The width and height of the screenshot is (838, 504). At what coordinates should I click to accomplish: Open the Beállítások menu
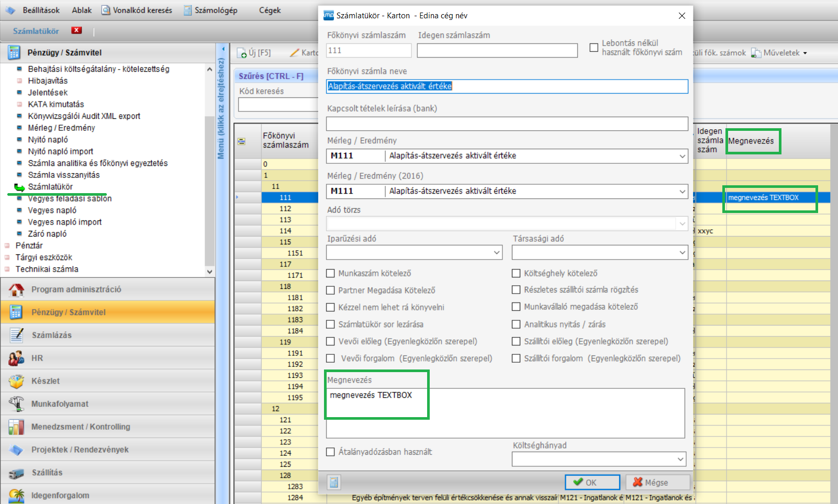pyautogui.click(x=41, y=10)
